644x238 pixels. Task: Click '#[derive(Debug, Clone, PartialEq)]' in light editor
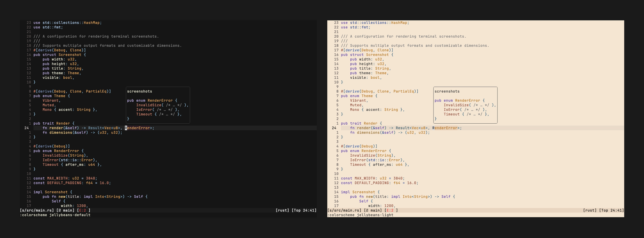coord(380,92)
